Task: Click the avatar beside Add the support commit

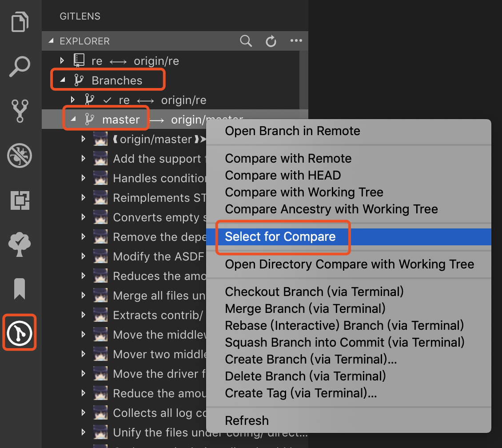Action: pyautogui.click(x=100, y=159)
